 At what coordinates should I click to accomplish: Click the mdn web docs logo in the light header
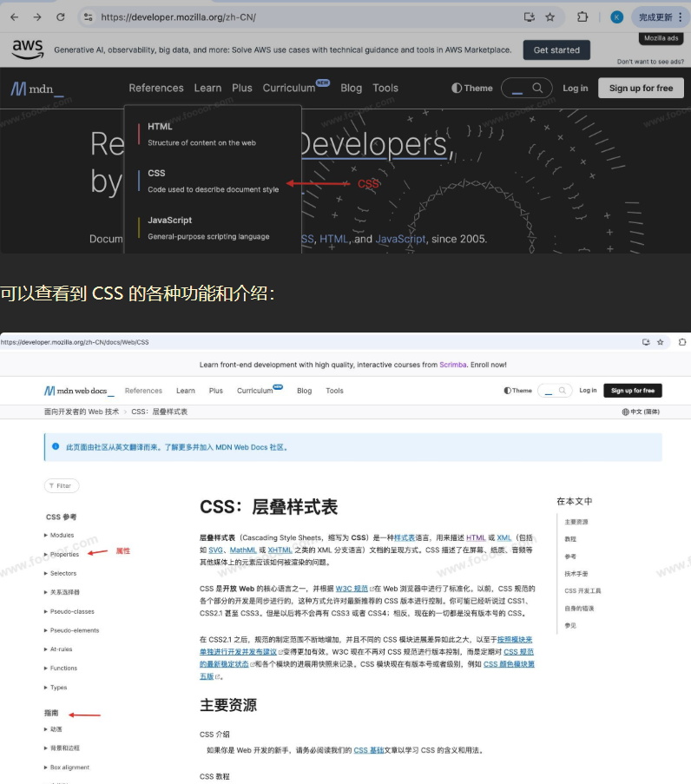pos(79,391)
